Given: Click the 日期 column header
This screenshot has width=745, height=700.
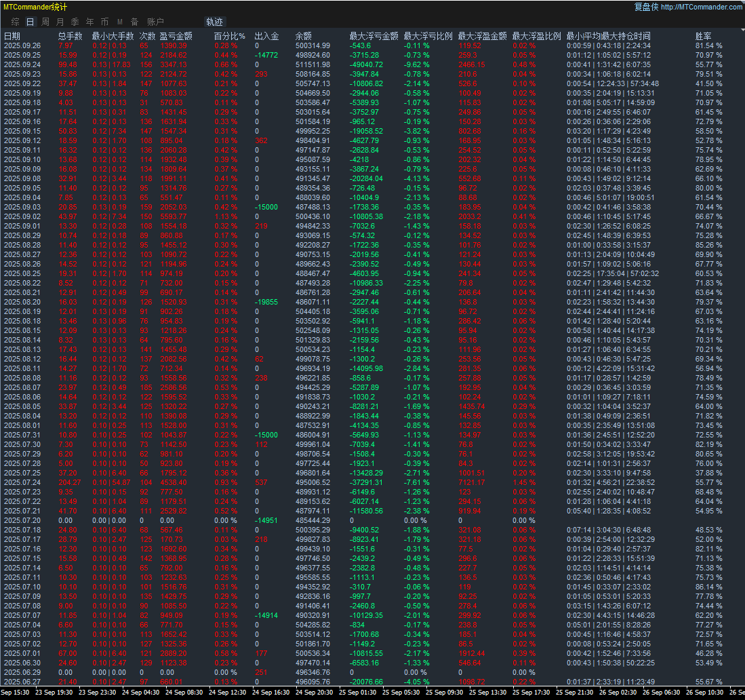Looking at the screenshot, I should [12, 36].
